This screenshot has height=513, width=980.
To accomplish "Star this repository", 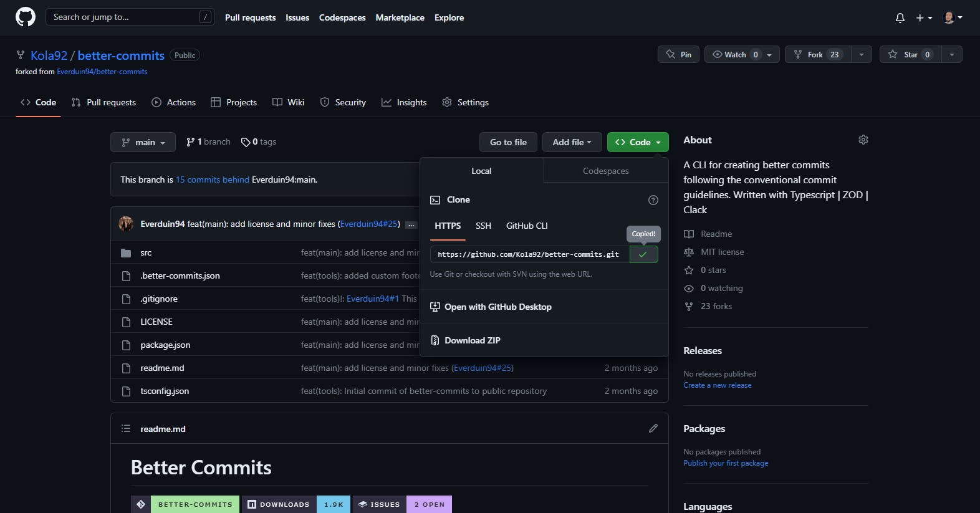I will (x=910, y=54).
